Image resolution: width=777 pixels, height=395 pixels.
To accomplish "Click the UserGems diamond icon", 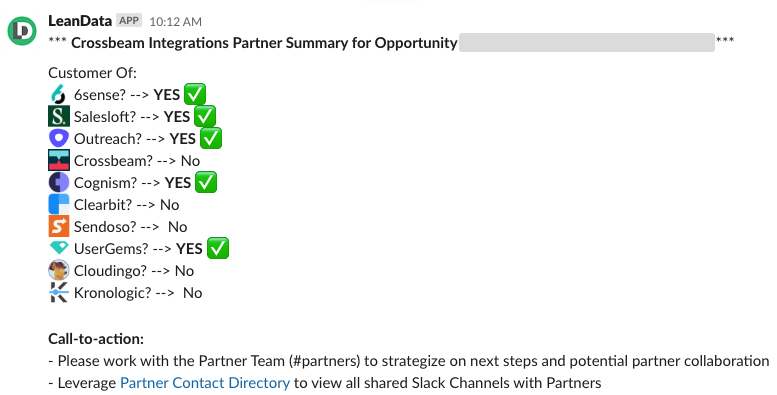I will click(x=58, y=248).
